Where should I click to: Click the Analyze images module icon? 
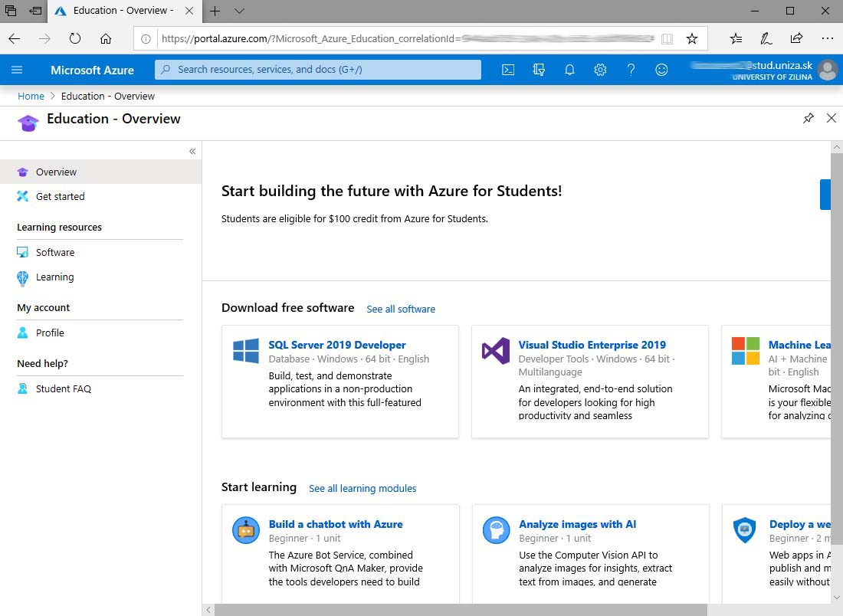click(497, 530)
